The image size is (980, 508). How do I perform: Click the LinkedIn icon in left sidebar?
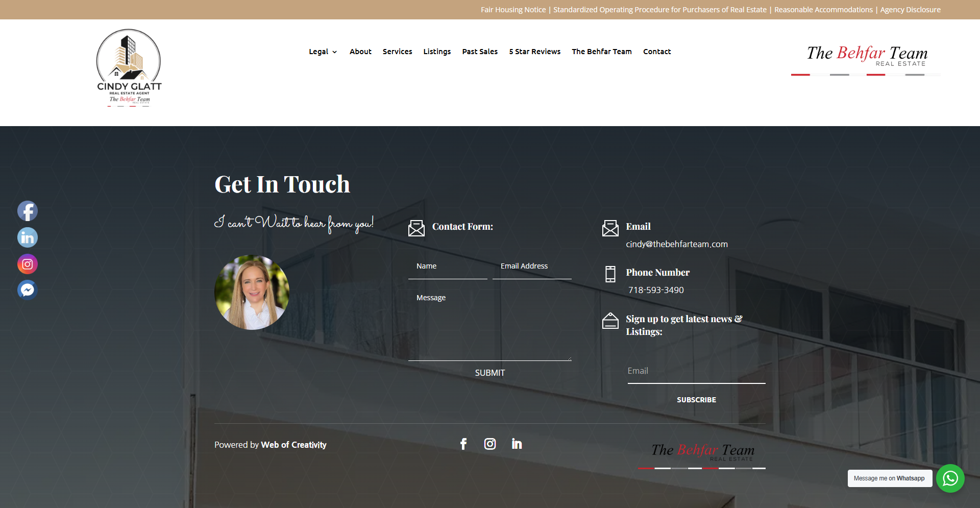pos(28,237)
